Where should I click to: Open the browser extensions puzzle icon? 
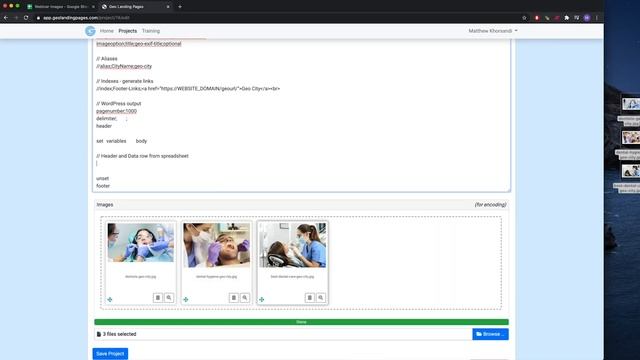[567, 18]
